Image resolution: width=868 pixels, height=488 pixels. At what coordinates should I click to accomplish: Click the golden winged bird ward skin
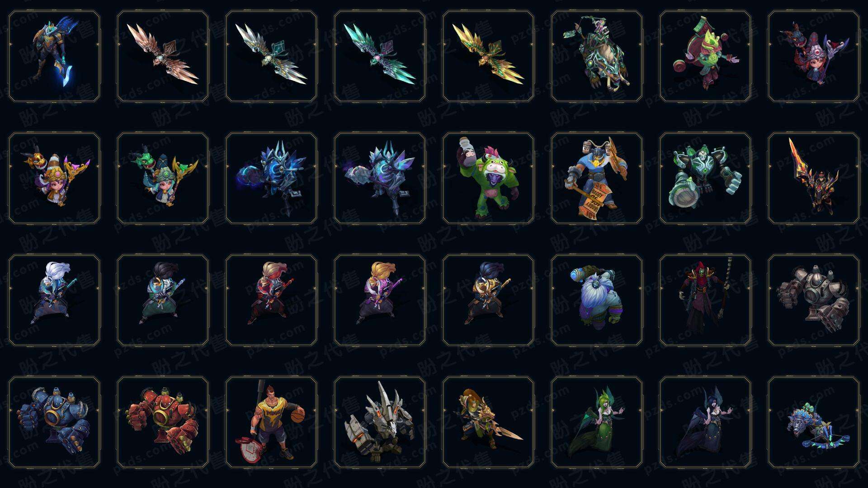pyautogui.click(x=488, y=56)
